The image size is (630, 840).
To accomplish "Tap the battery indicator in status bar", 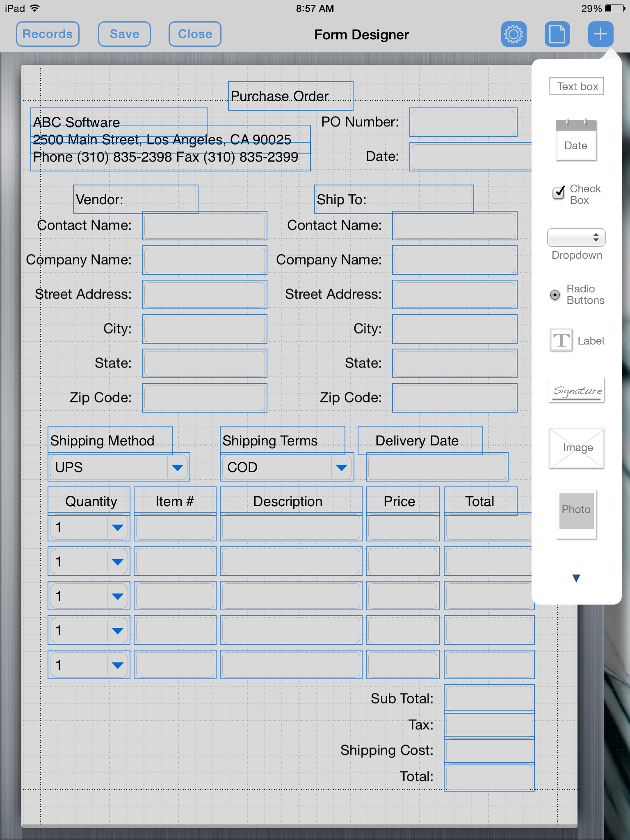I will click(615, 8).
